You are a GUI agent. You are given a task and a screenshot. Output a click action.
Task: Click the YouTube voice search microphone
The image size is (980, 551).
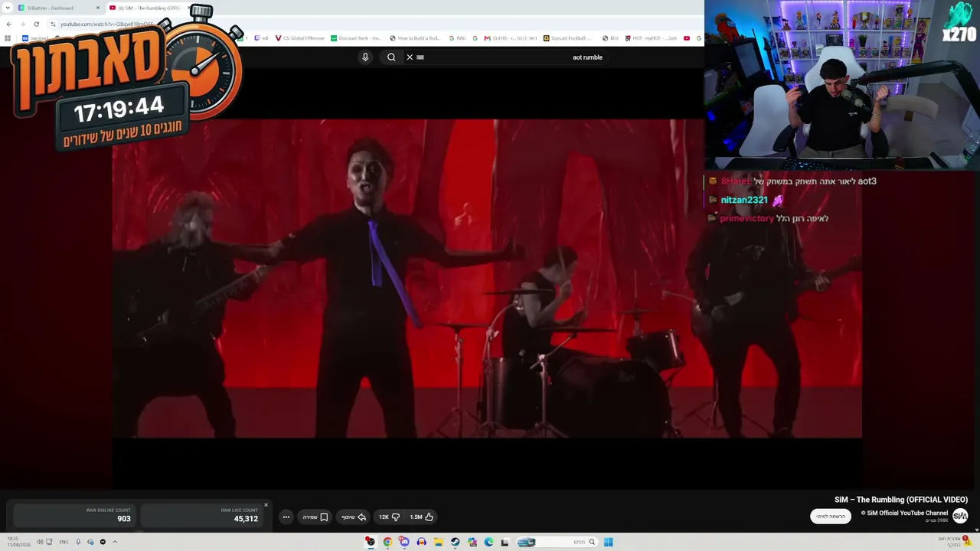(365, 57)
